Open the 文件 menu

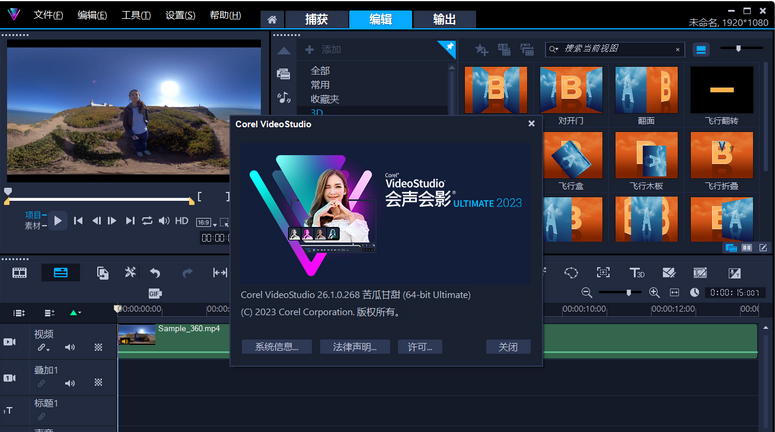(48, 15)
